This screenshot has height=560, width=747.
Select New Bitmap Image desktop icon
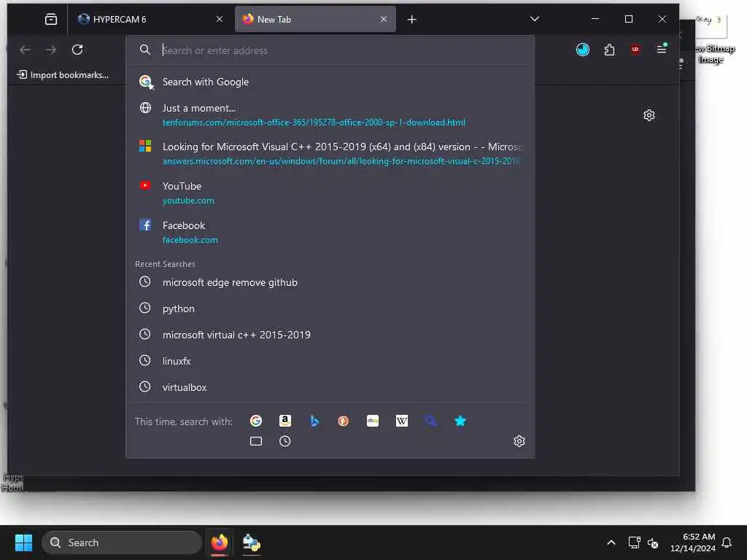pyautogui.click(x=713, y=39)
